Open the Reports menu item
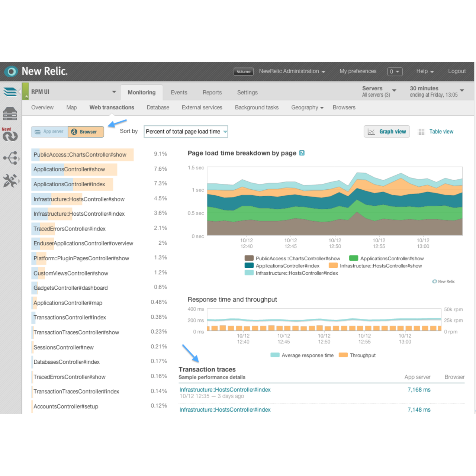Viewport: 476px width, 476px height. click(212, 92)
